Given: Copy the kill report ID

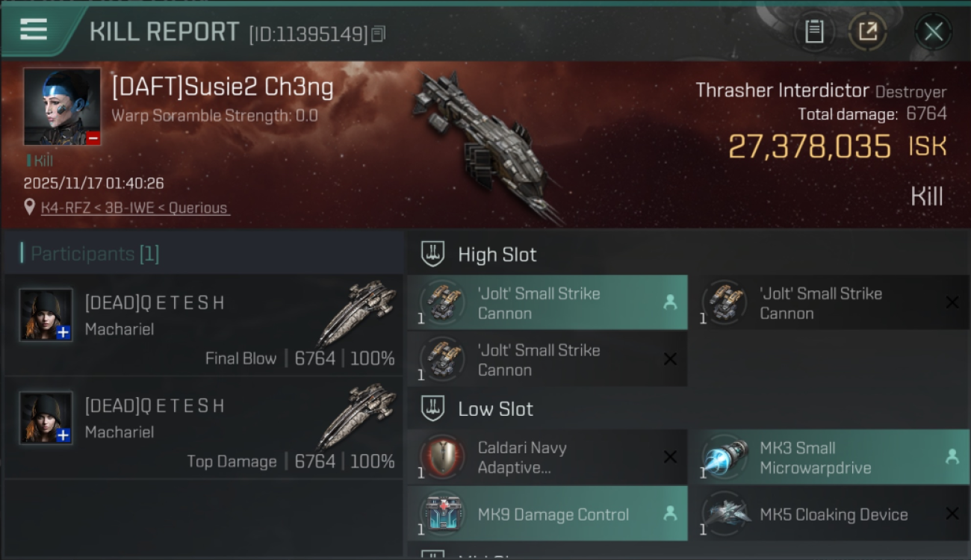Looking at the screenshot, I should click(379, 34).
